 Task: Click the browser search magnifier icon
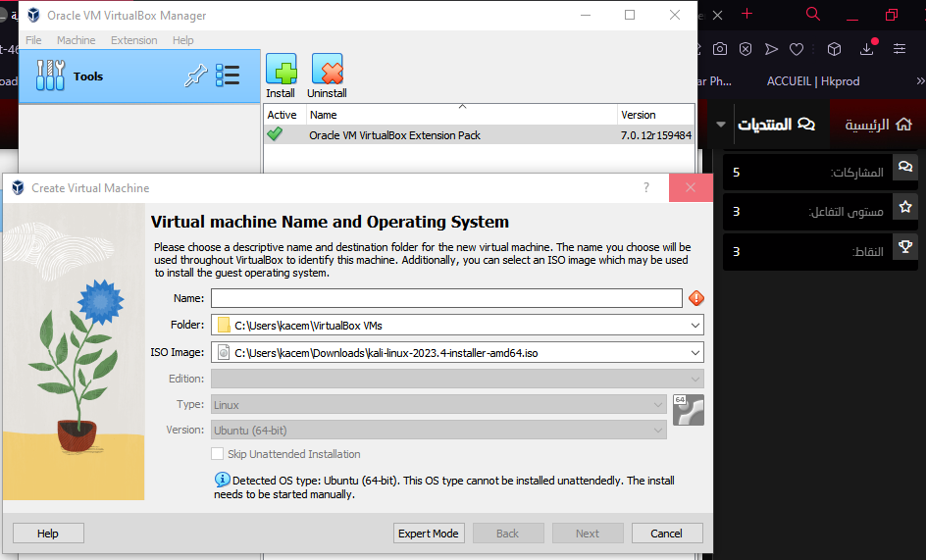click(x=812, y=14)
